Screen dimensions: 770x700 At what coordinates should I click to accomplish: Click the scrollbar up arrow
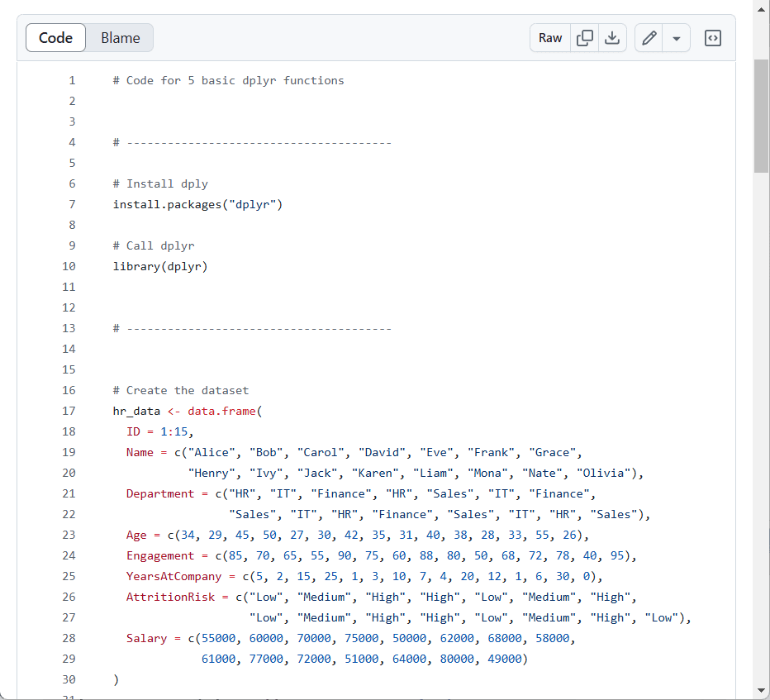point(761,9)
